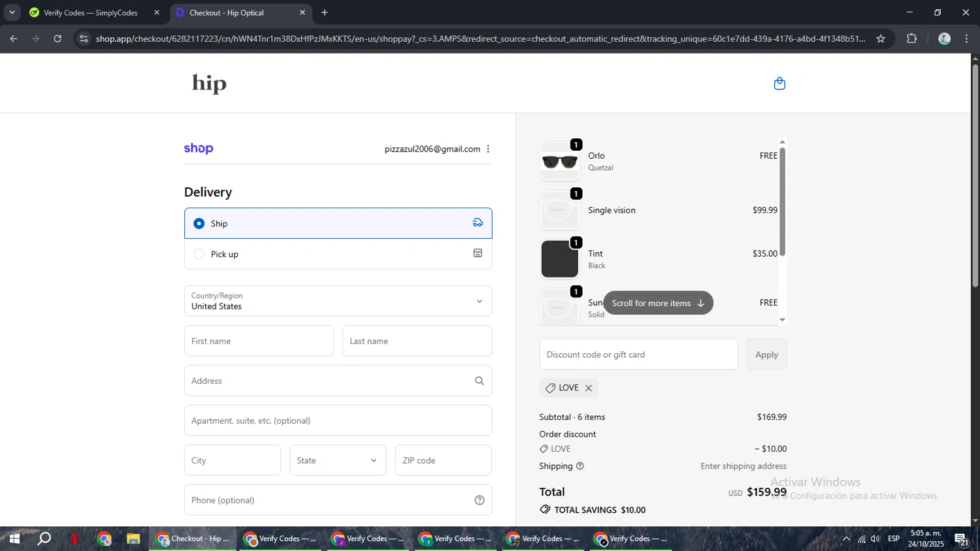Viewport: 980px width, 551px height.
Task: Switch to the Checkout - Hip Optical tab
Action: click(226, 12)
